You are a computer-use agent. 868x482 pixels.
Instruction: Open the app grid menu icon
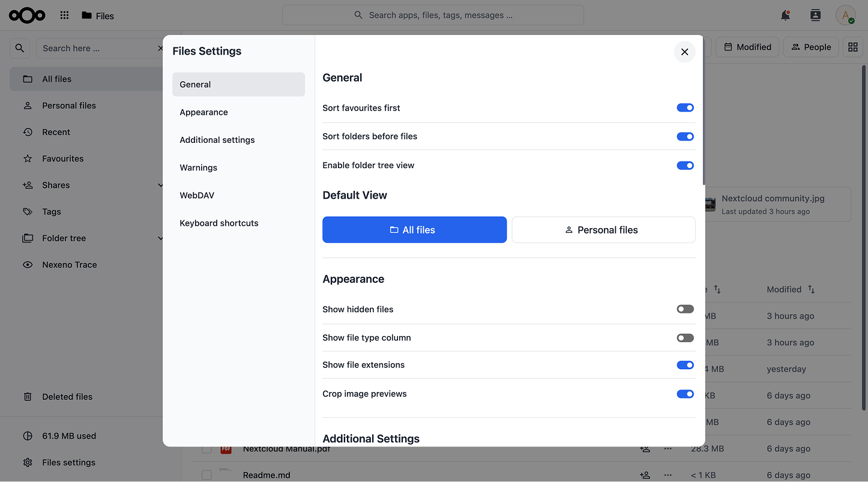pyautogui.click(x=65, y=16)
